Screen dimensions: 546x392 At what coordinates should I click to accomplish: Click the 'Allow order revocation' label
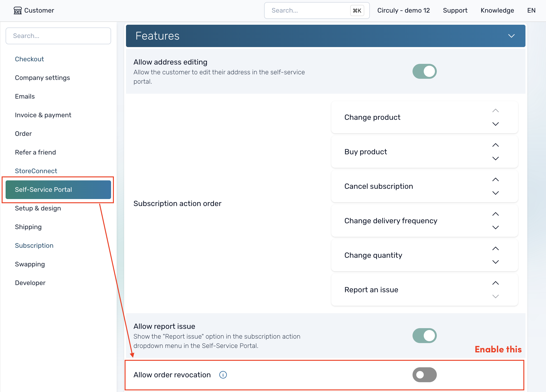coord(172,375)
